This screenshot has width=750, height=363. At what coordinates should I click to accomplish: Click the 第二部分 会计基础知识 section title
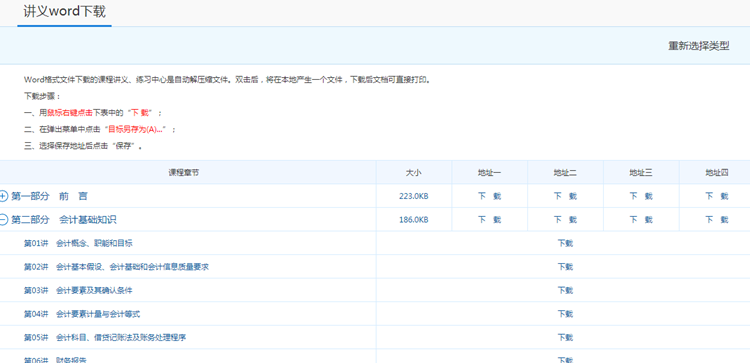[64, 220]
